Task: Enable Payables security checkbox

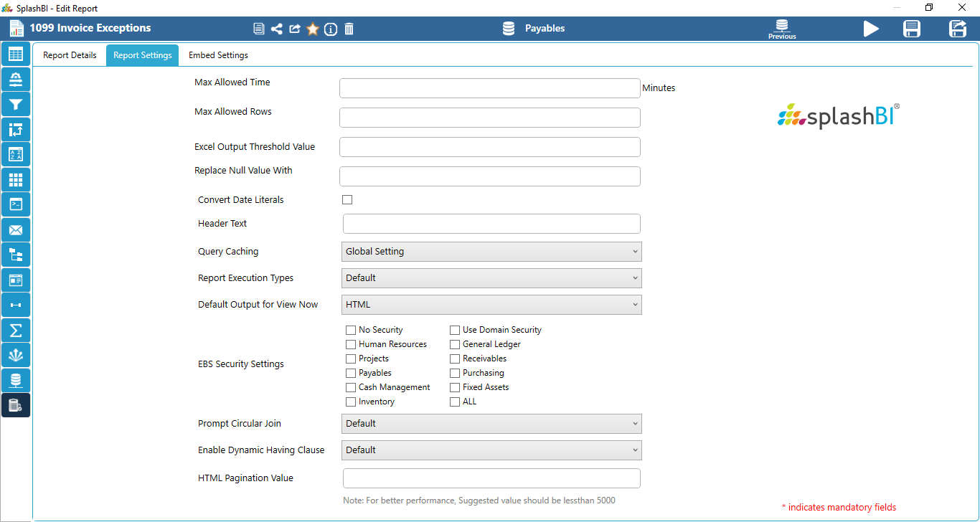Action: point(351,373)
